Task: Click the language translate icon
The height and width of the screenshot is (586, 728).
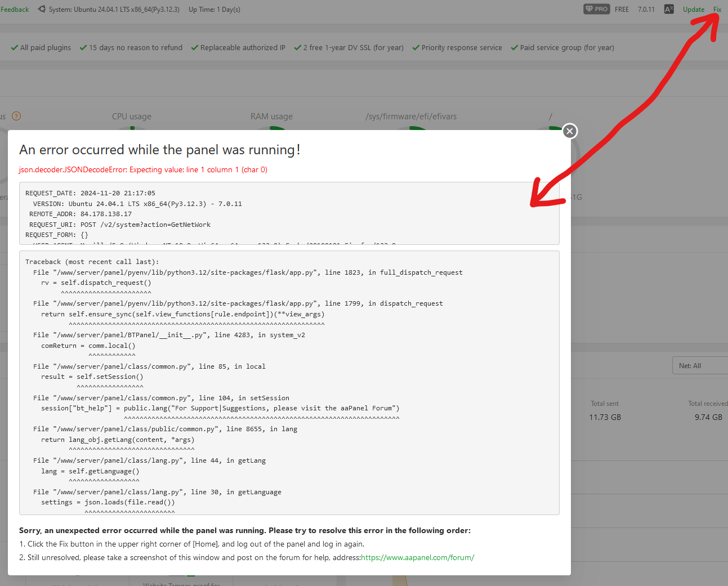Action: (669, 9)
